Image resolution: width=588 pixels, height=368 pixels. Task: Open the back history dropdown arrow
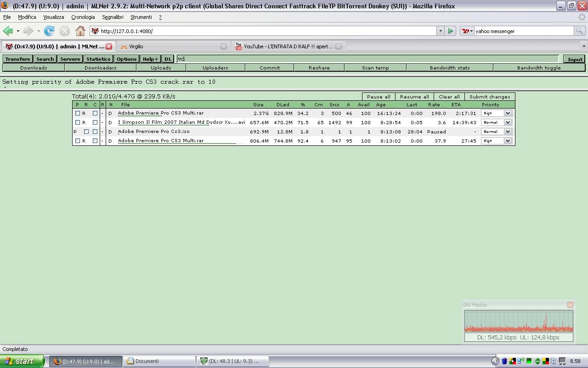pos(18,31)
